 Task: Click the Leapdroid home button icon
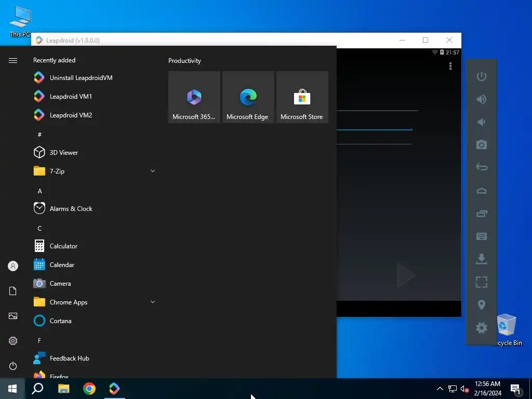[x=482, y=190]
